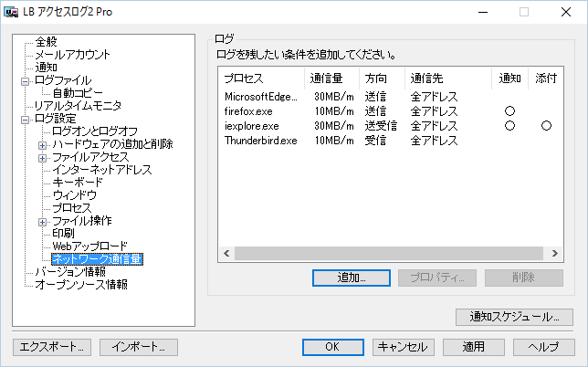Select the firefox.exe log entry
Viewport: 588px width, 367px height.
point(249,110)
